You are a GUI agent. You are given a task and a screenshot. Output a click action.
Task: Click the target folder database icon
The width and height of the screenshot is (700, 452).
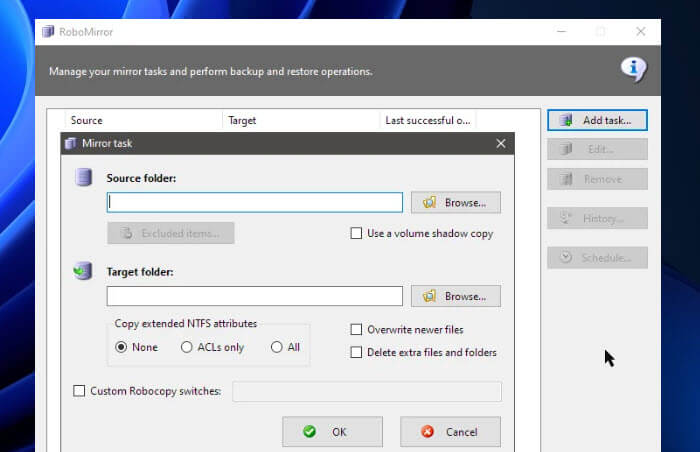click(x=83, y=271)
